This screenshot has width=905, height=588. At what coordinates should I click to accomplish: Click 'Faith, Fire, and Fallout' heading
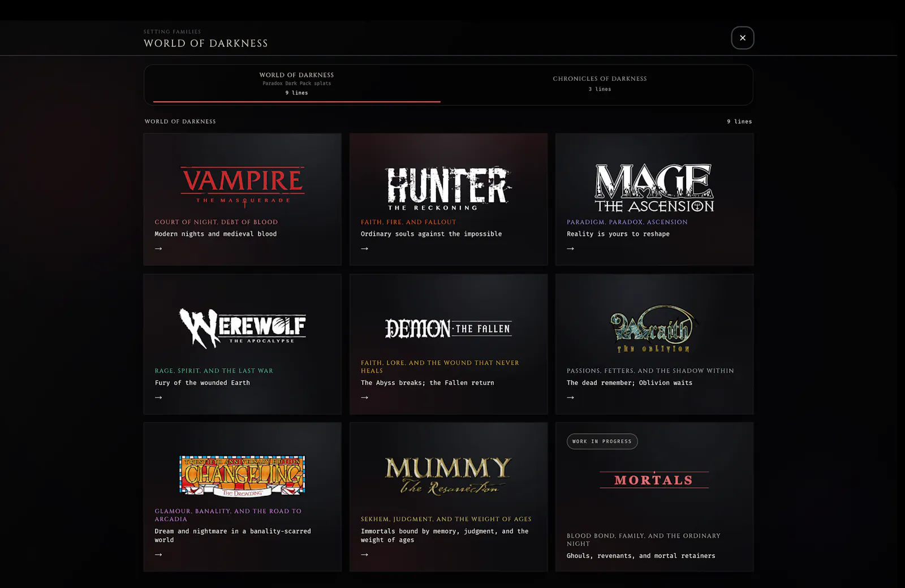click(x=408, y=222)
